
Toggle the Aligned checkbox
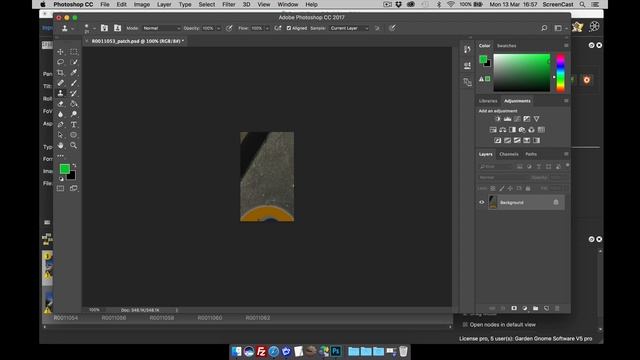[x=289, y=28]
